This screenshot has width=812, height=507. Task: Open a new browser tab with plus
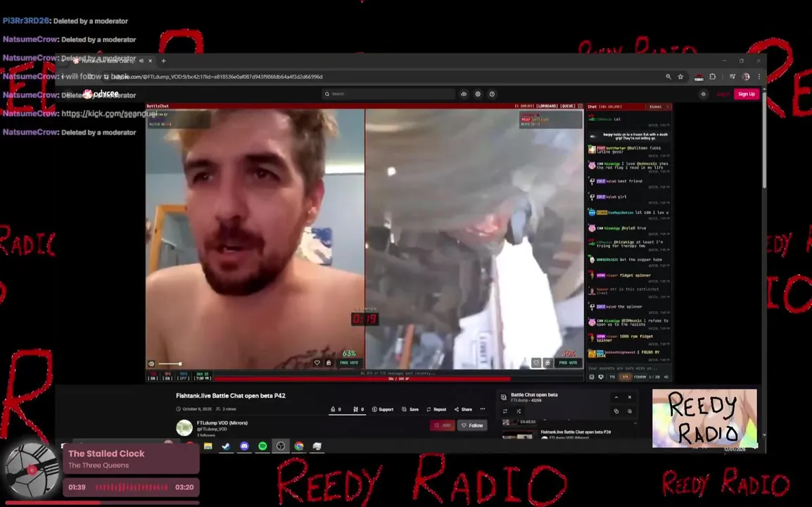(164, 61)
